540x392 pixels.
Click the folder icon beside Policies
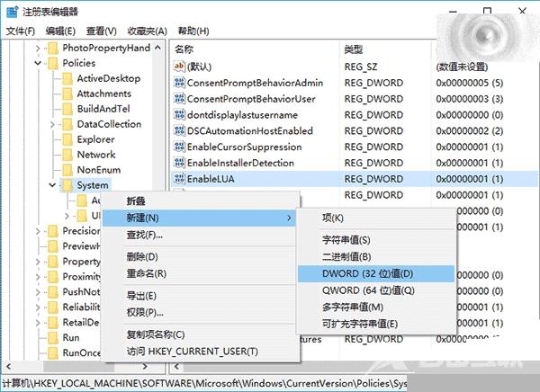[52, 63]
